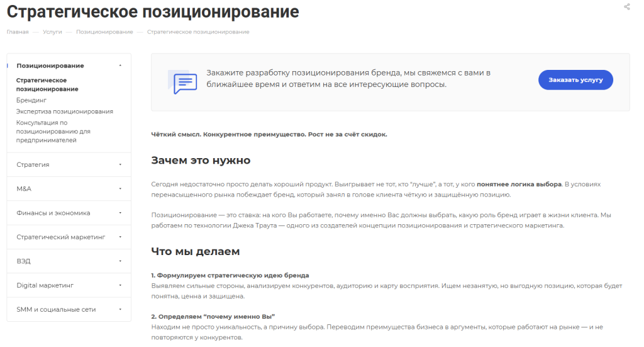Select Брендинг in sidebar submenu
Viewport: 644px width, 347px height.
click(31, 100)
